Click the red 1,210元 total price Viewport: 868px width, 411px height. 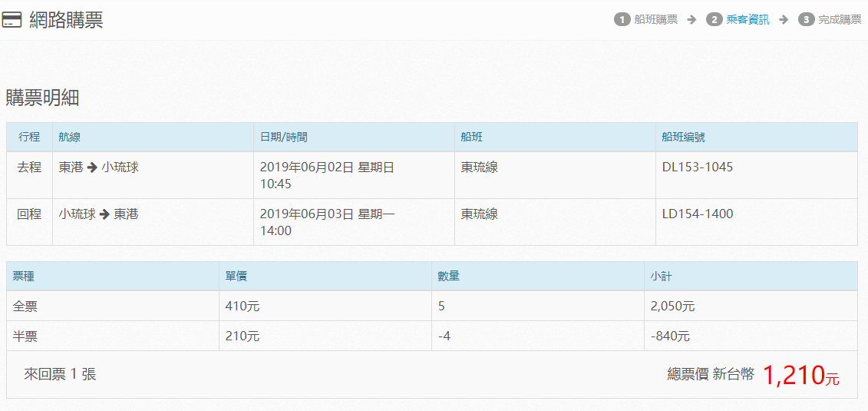point(801,376)
